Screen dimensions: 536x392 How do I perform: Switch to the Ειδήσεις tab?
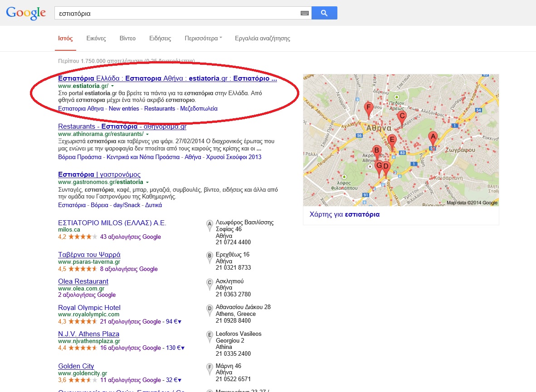161,38
